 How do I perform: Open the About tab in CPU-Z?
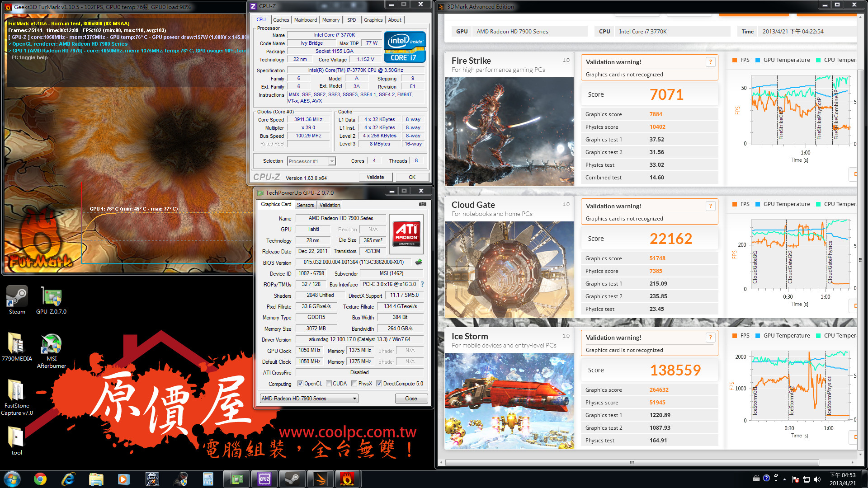click(x=395, y=20)
